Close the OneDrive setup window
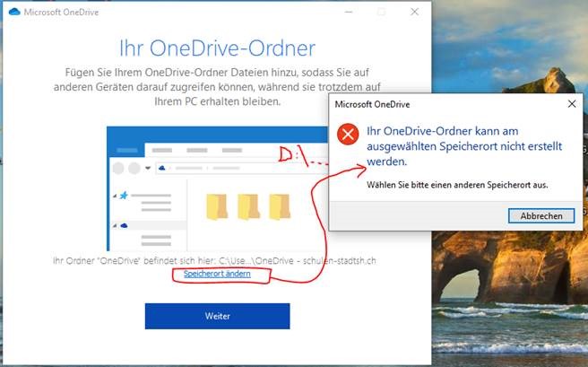 (414, 12)
